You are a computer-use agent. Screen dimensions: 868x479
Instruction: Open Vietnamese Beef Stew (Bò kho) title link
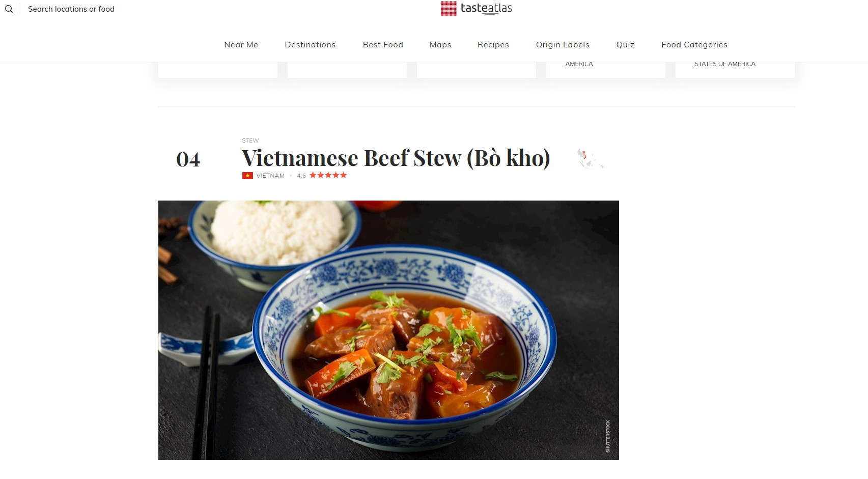(396, 158)
